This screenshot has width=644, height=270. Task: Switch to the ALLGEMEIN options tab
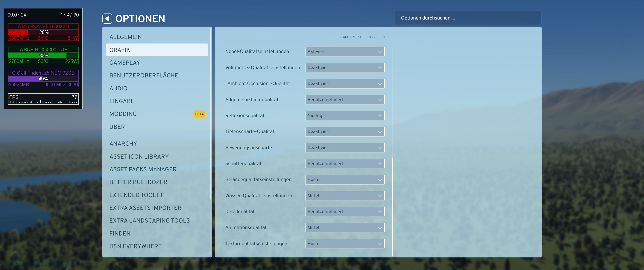[125, 37]
